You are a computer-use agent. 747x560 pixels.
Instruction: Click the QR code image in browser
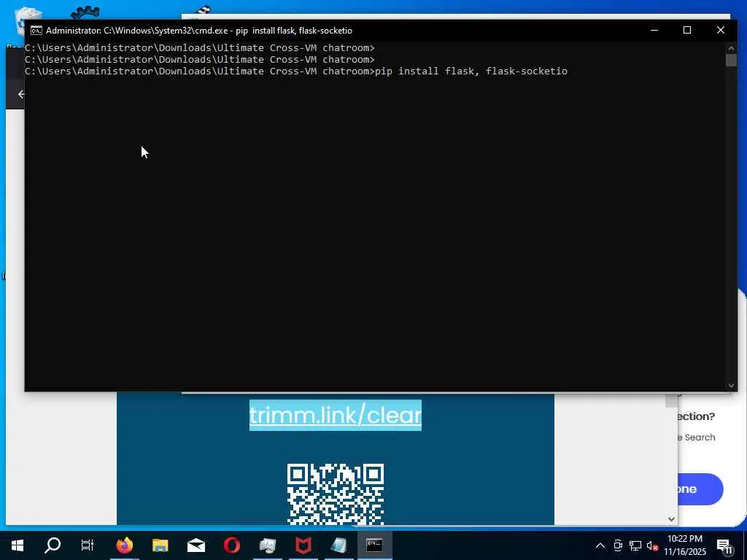(336, 494)
